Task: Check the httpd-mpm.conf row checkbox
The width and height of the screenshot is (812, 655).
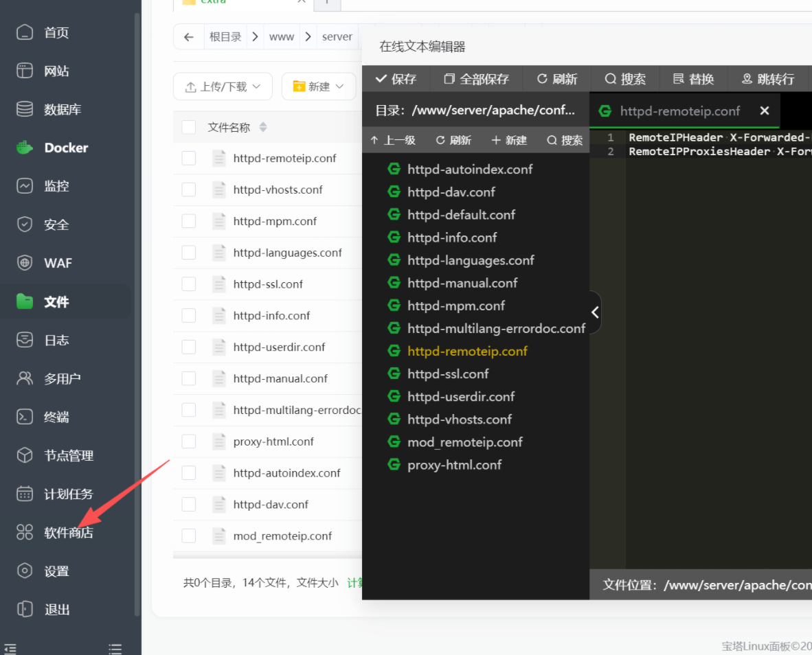Action: (x=189, y=222)
